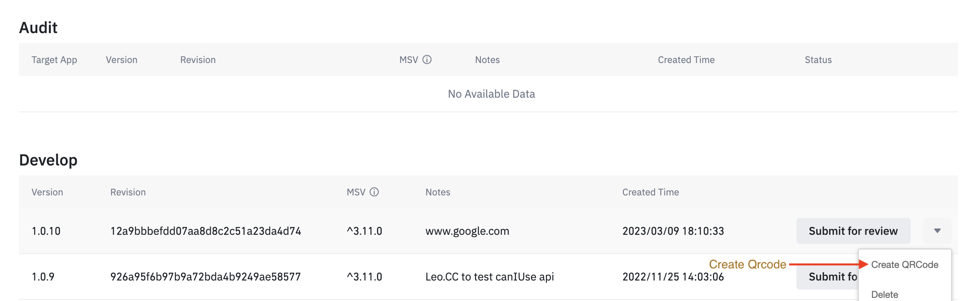Image resolution: width=980 pixels, height=301 pixels.
Task: Click the Target App column header
Action: 54,60
